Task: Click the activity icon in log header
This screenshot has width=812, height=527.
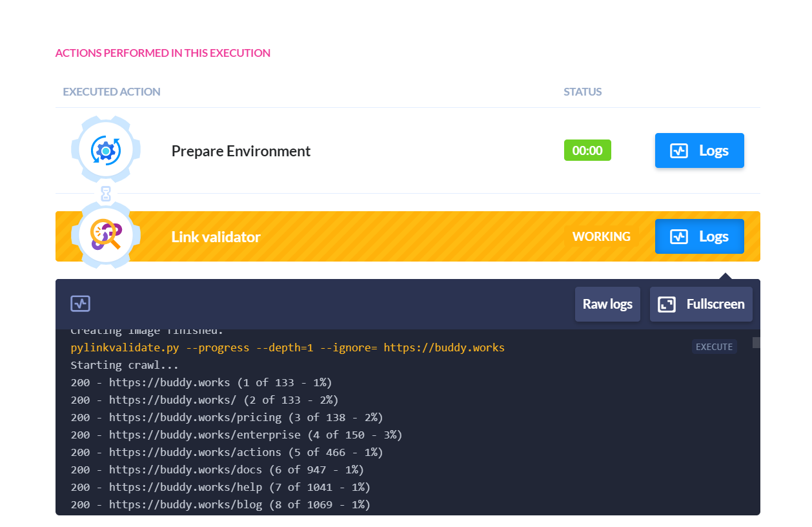Action: [81, 304]
